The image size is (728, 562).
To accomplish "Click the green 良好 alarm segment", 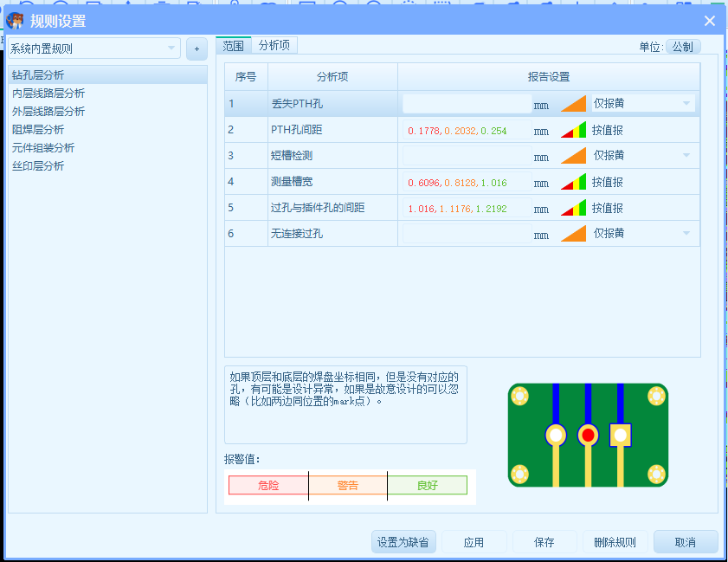I will pos(428,485).
